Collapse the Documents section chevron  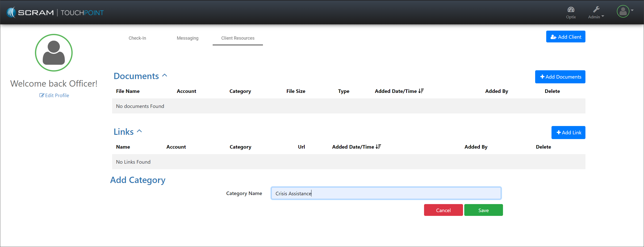[165, 76]
